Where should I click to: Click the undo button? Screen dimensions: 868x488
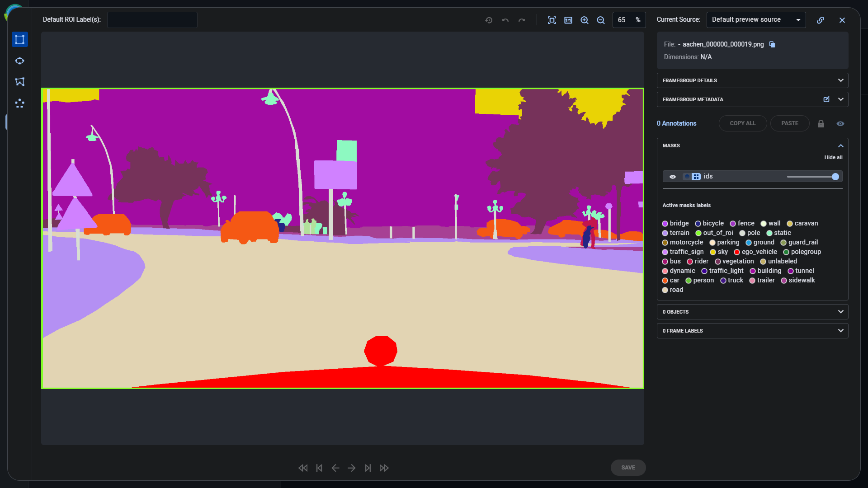(x=505, y=20)
